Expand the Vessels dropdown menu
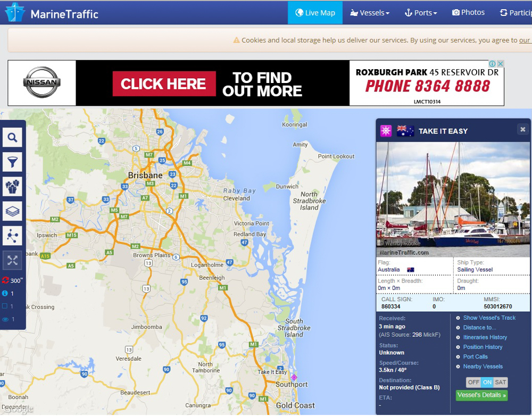532x416 pixels. click(x=370, y=13)
